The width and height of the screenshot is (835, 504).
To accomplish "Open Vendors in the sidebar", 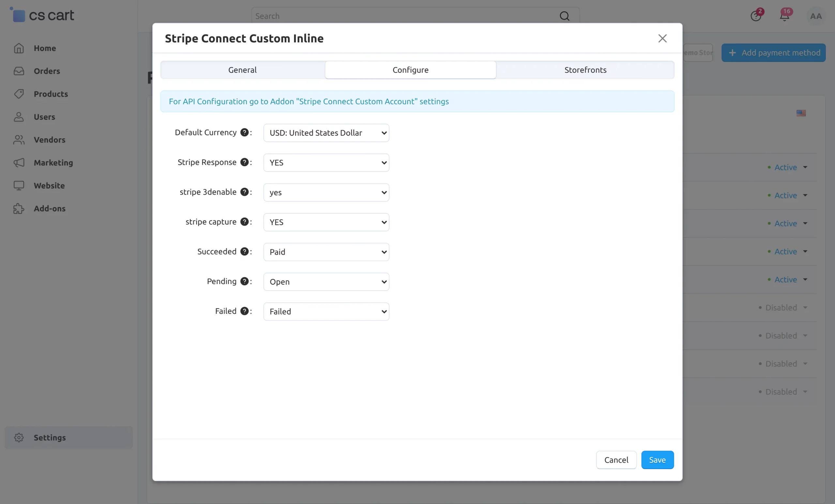I will 69,140.
